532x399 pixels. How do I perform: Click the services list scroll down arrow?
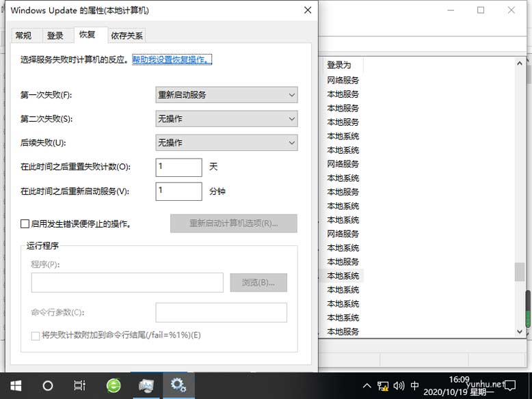pyautogui.click(x=520, y=331)
